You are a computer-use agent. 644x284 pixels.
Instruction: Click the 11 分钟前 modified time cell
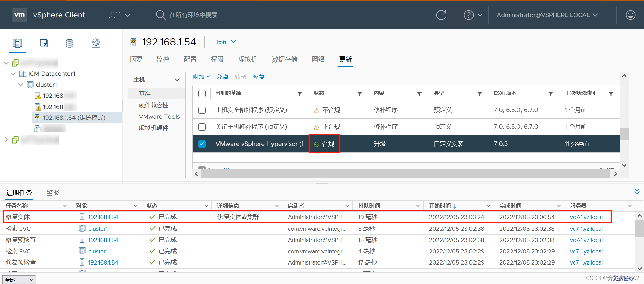577,144
